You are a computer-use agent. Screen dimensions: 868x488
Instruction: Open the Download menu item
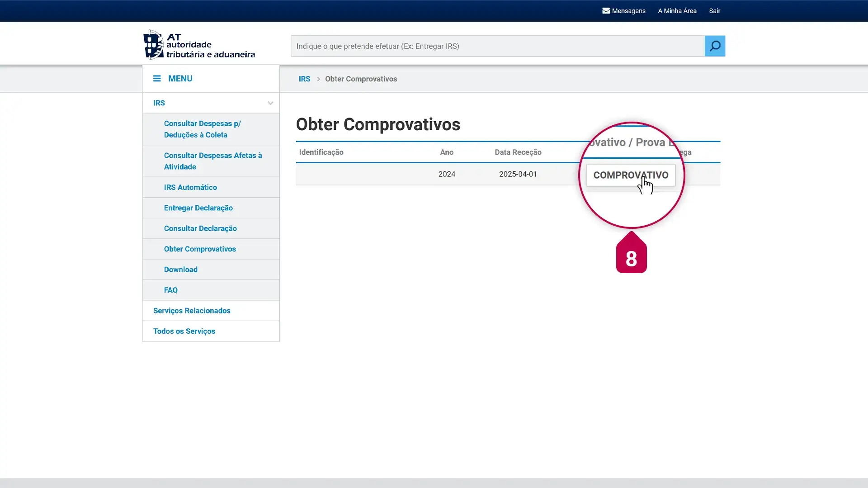coord(180,270)
